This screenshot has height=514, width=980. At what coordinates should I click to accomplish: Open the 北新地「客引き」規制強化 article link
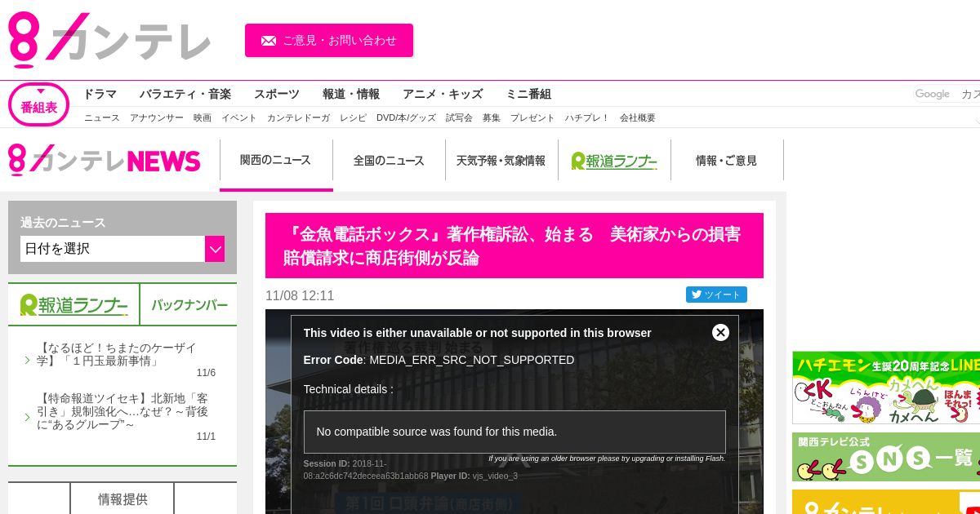[x=122, y=411]
